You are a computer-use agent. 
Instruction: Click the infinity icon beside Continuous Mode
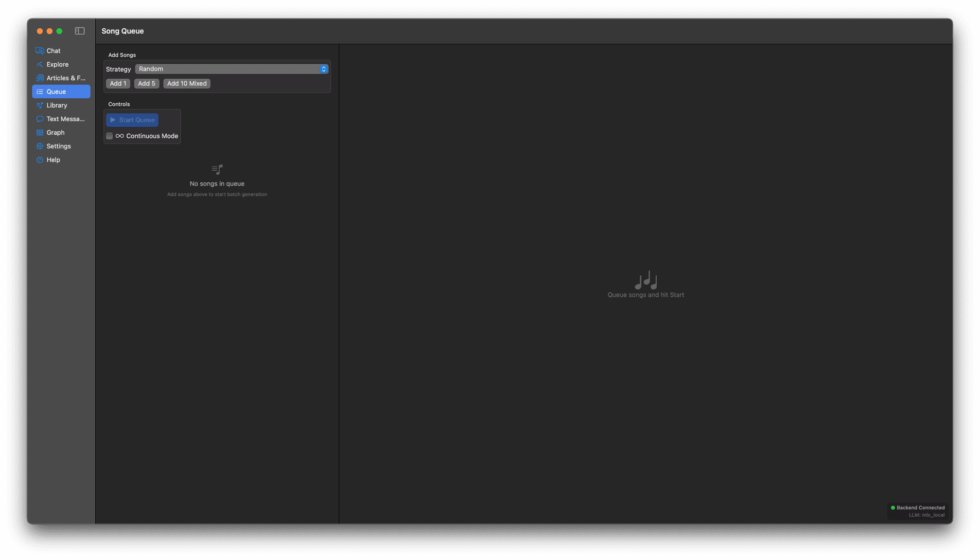coord(120,136)
